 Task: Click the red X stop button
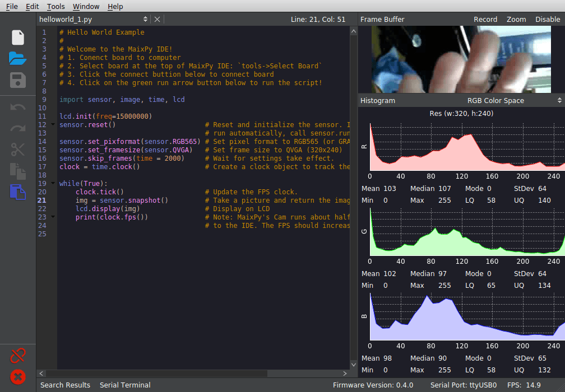pyautogui.click(x=18, y=377)
